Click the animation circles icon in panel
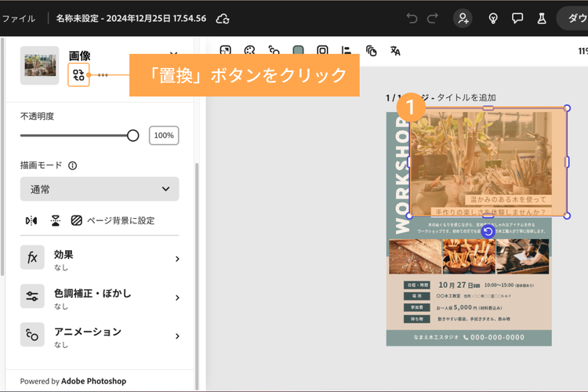The height and width of the screenshot is (392, 588). [32, 335]
